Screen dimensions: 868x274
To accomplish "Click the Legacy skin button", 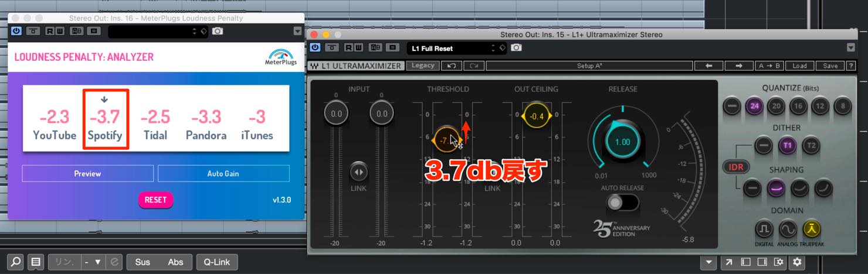I will 423,66.
